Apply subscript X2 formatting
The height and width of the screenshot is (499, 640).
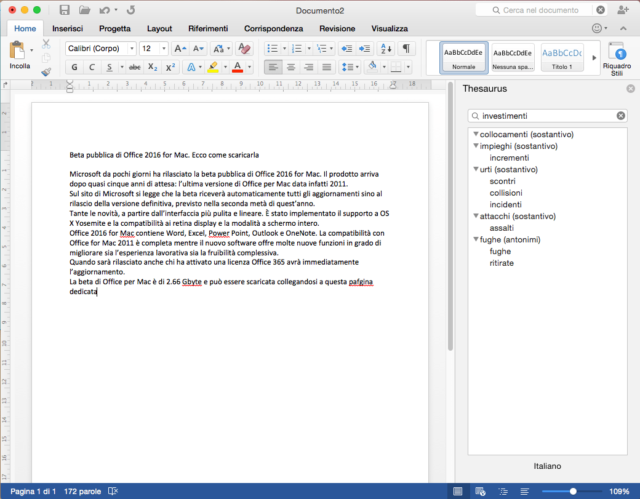153,67
